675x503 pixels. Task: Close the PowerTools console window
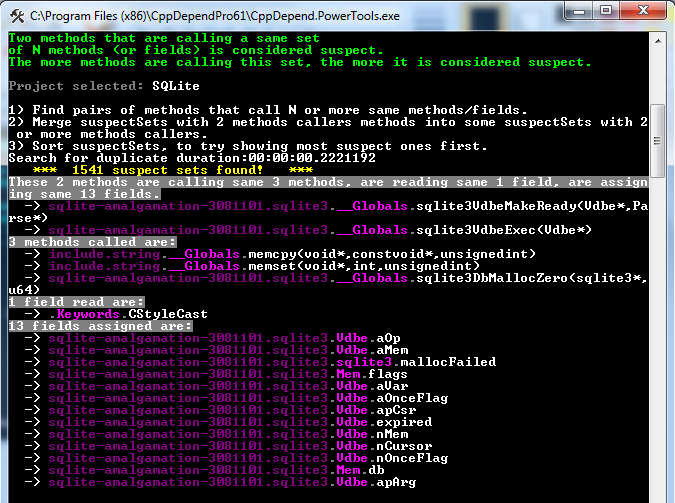pyautogui.click(x=644, y=11)
